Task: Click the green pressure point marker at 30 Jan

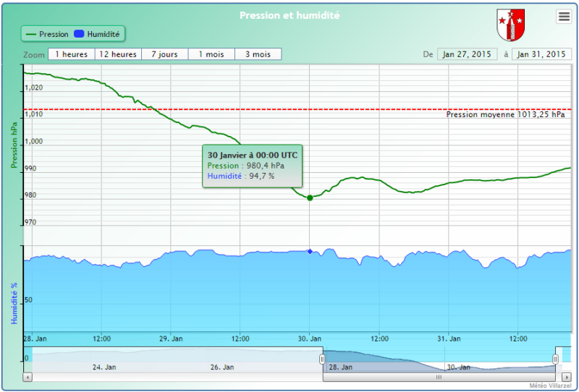Action: (x=310, y=197)
